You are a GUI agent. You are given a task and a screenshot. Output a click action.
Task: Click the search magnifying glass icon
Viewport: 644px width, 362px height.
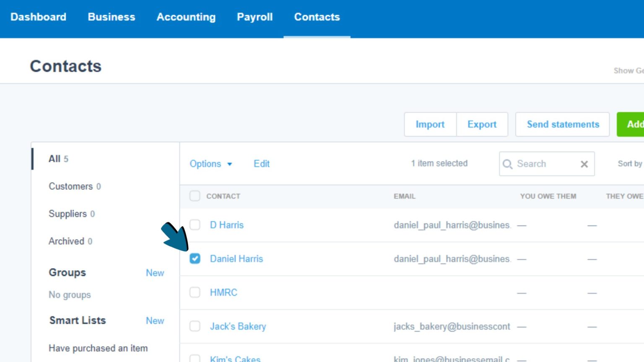[x=508, y=164]
